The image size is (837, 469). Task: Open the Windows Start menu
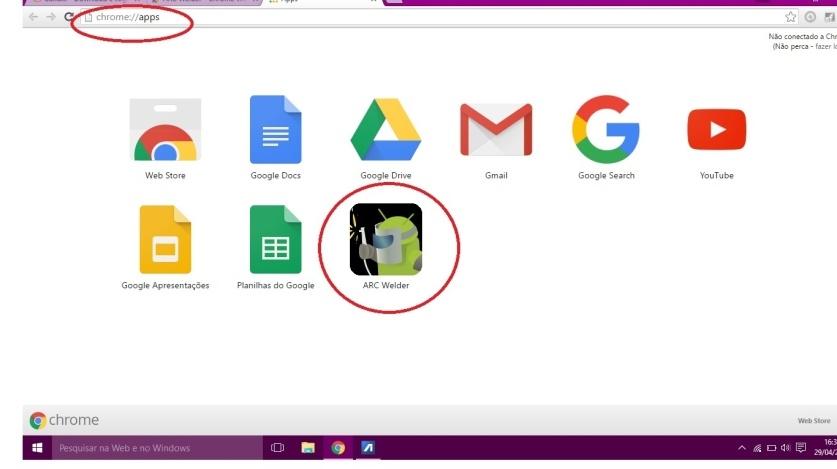tap(37, 448)
